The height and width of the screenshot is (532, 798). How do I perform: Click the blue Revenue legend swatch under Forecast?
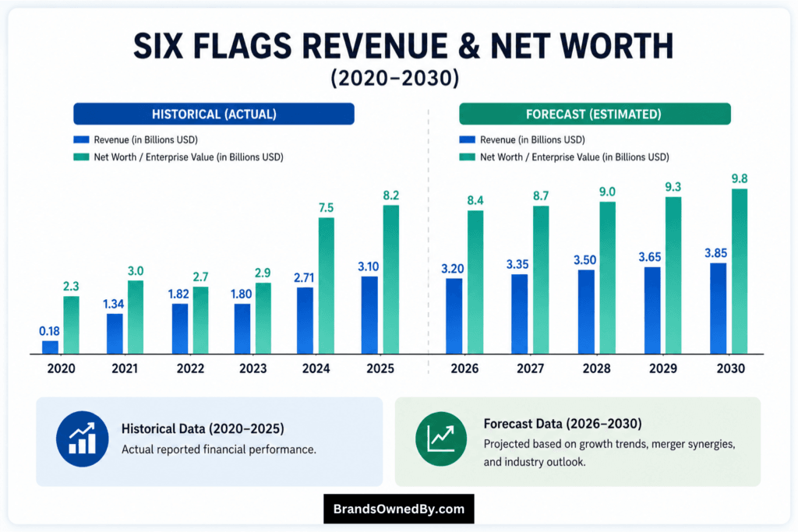click(x=468, y=139)
